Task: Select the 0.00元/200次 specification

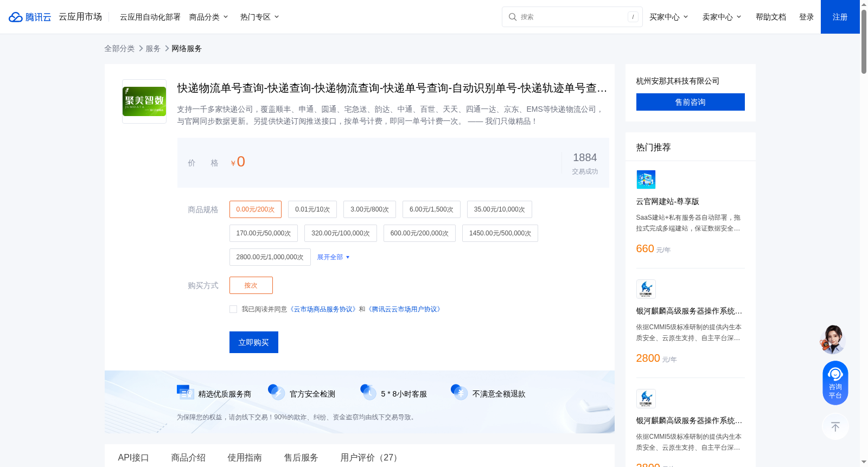Action: (x=256, y=209)
